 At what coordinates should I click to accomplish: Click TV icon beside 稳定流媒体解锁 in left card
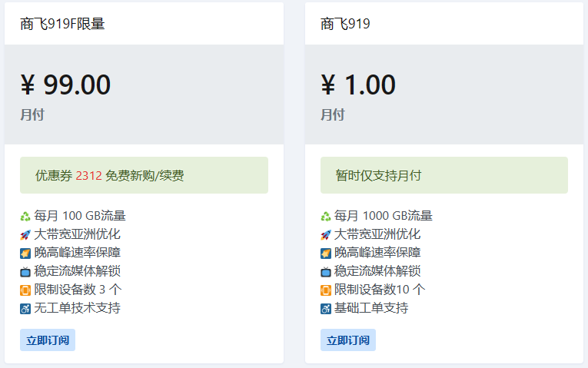25,272
